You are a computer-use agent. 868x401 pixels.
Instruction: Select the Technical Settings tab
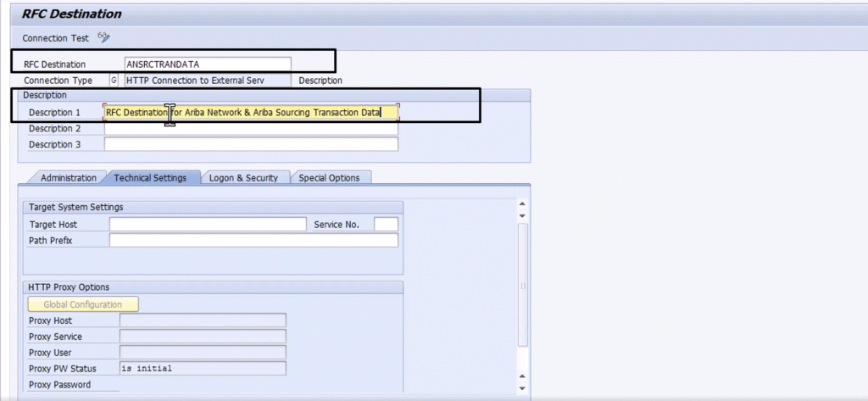150,178
